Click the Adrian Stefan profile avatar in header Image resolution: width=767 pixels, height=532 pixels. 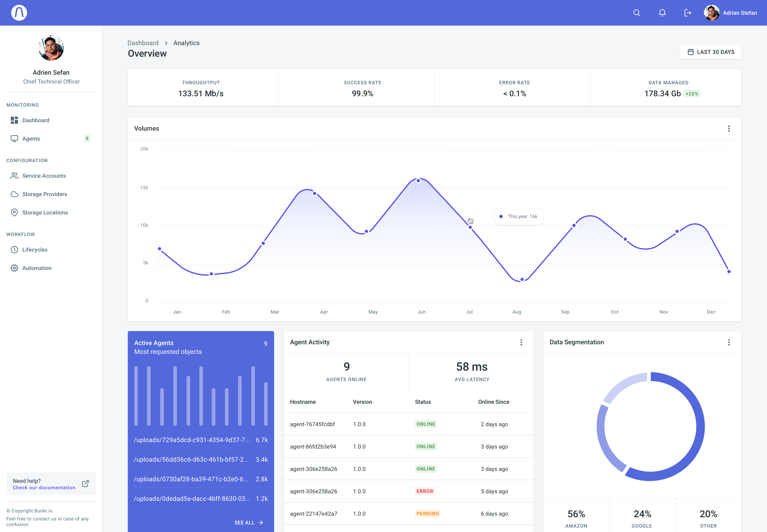[711, 13]
